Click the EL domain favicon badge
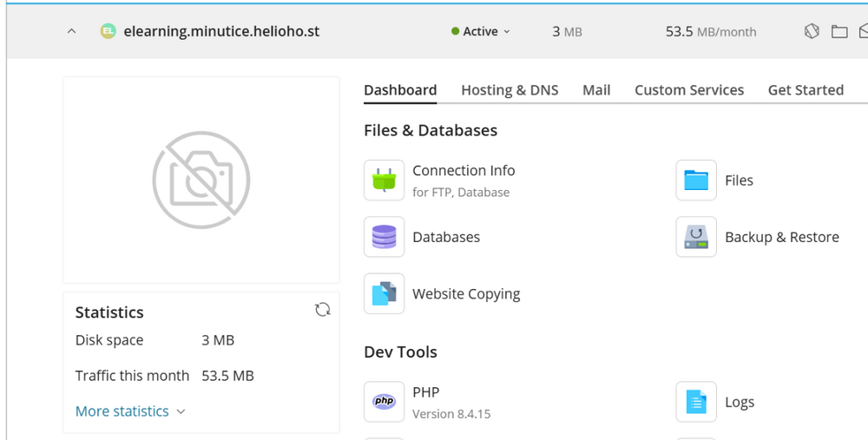 [108, 31]
